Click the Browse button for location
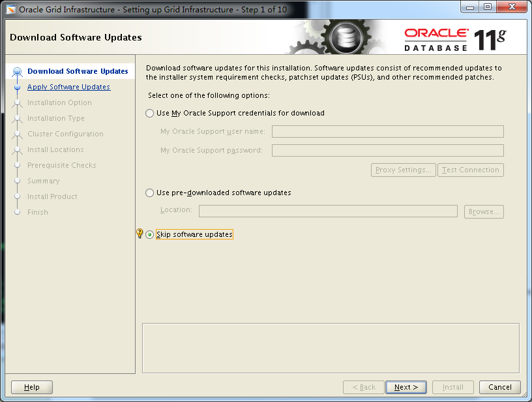 tap(484, 211)
